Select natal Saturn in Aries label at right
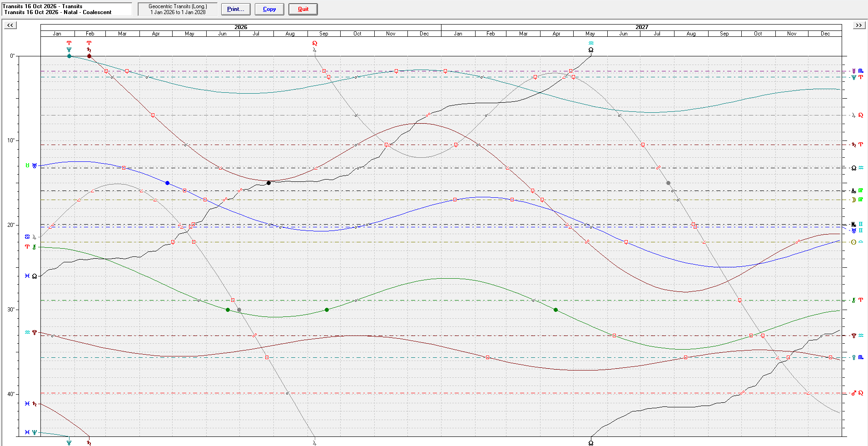 (857, 145)
